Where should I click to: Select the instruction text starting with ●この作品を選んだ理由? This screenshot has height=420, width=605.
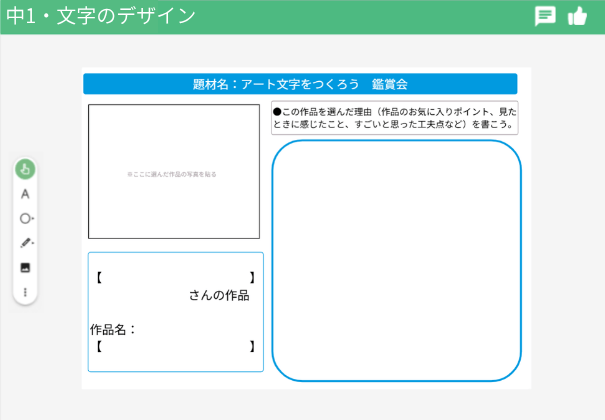(x=395, y=118)
